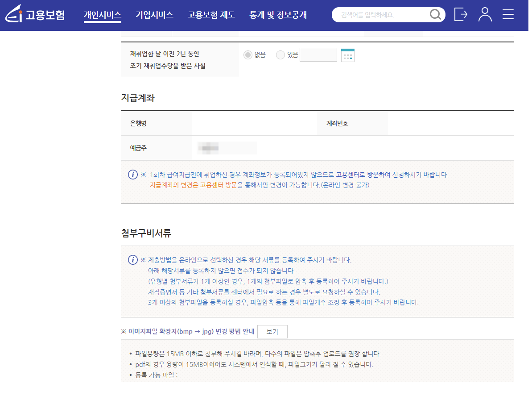Click the 계좌번호 table cell
Viewport: 532px width, 400px height.
[352, 123]
